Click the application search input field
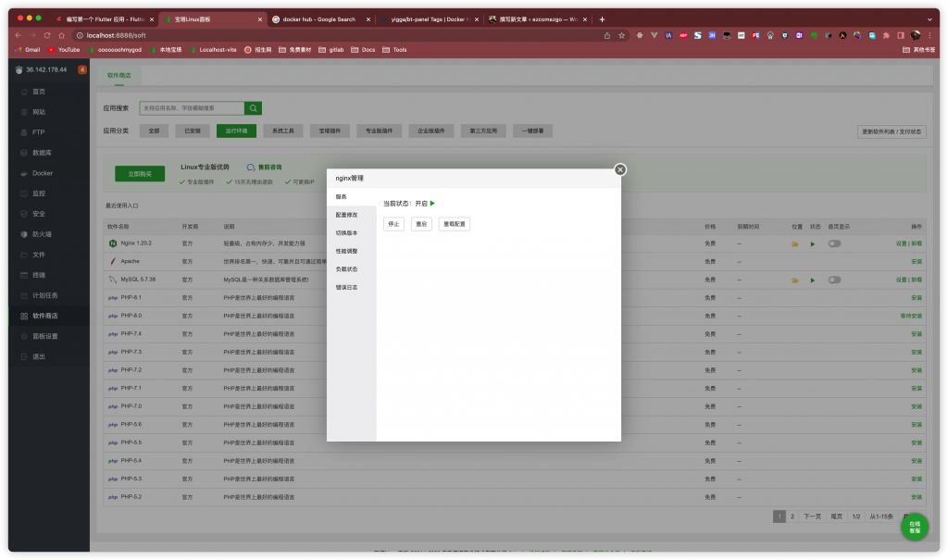The image size is (948, 560). click(192, 108)
